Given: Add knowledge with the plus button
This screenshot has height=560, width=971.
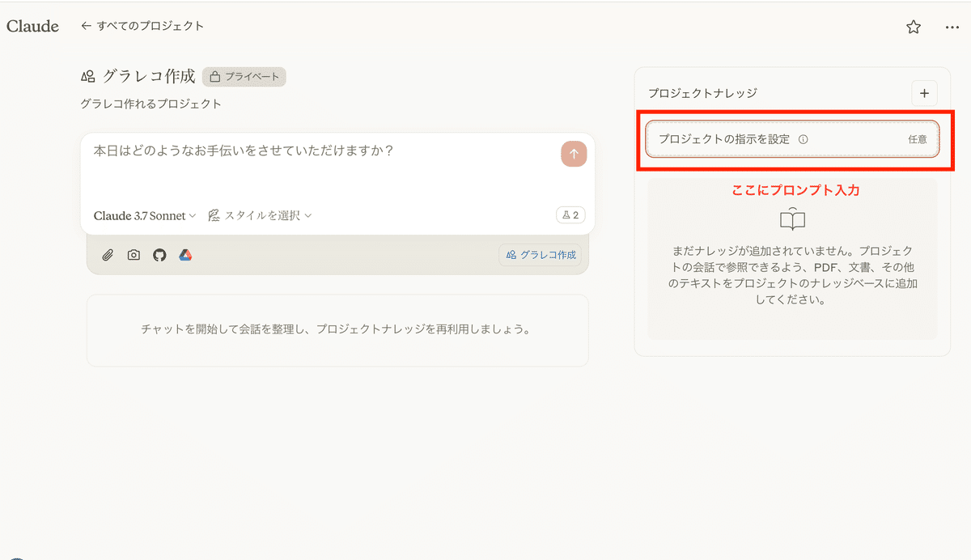Looking at the screenshot, I should point(924,93).
